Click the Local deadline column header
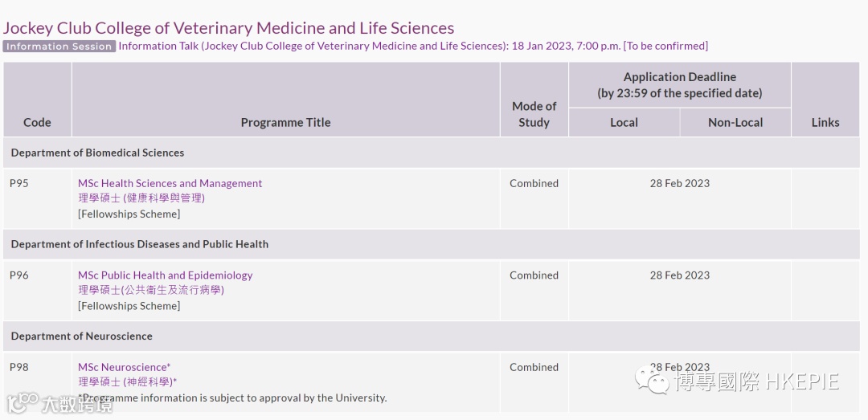Screen dimensions: 868x420 click(624, 122)
